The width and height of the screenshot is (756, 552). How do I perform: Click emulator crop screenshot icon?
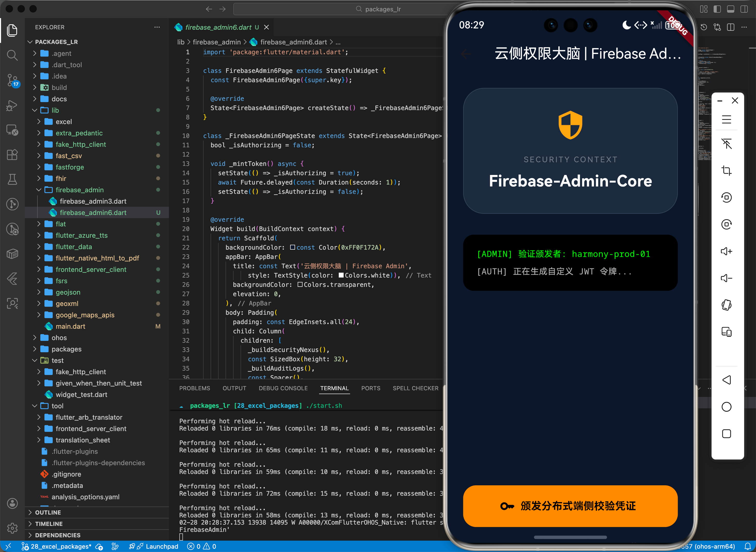(726, 171)
